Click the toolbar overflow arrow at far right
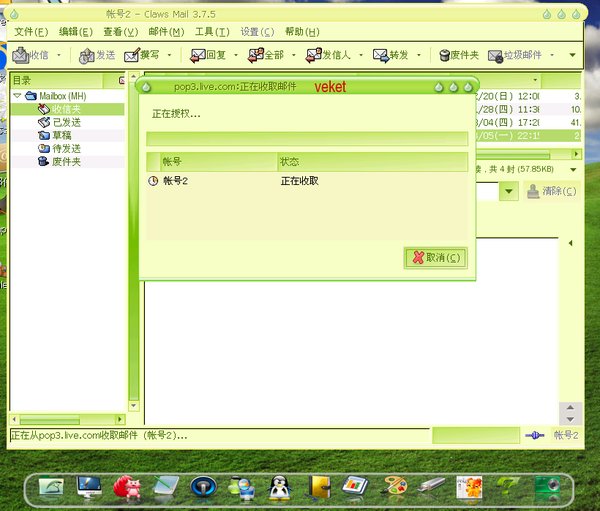 click(572, 55)
